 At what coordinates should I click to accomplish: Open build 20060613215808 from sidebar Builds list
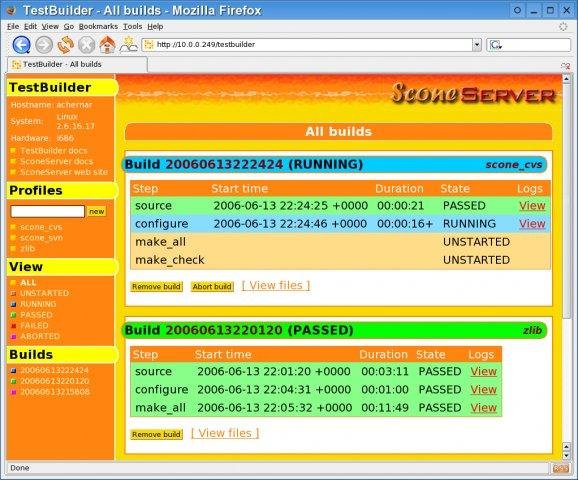pyautogui.click(x=55, y=391)
